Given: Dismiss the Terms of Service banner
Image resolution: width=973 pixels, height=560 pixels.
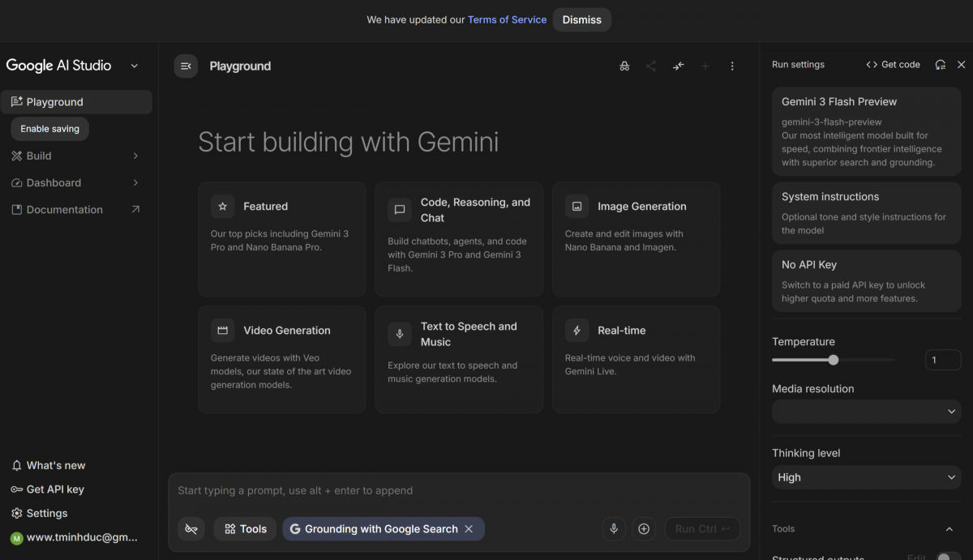Looking at the screenshot, I should [581, 19].
